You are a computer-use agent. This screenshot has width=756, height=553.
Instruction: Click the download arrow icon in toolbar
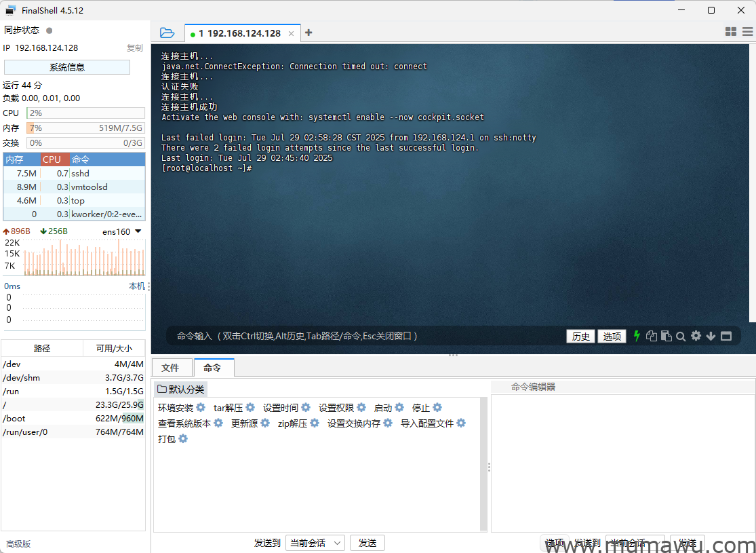pos(710,335)
